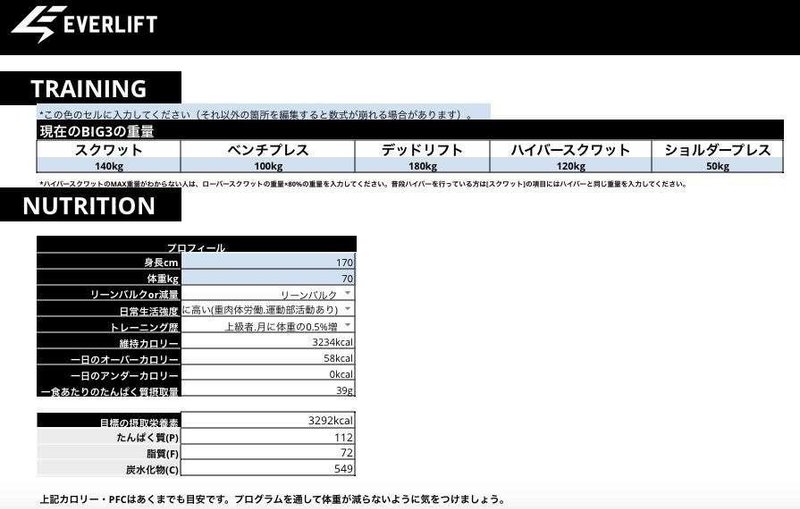
Task: Select the 身長cm input cell showing 170
Action: (268, 262)
